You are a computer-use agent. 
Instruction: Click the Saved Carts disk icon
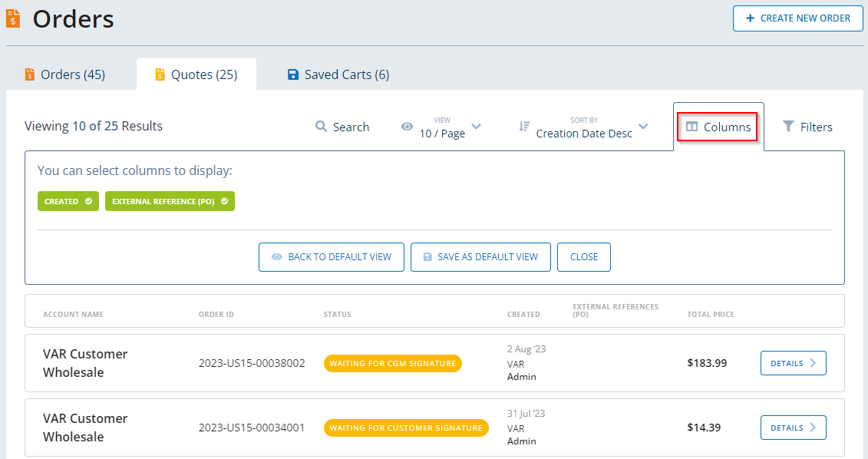coord(292,74)
